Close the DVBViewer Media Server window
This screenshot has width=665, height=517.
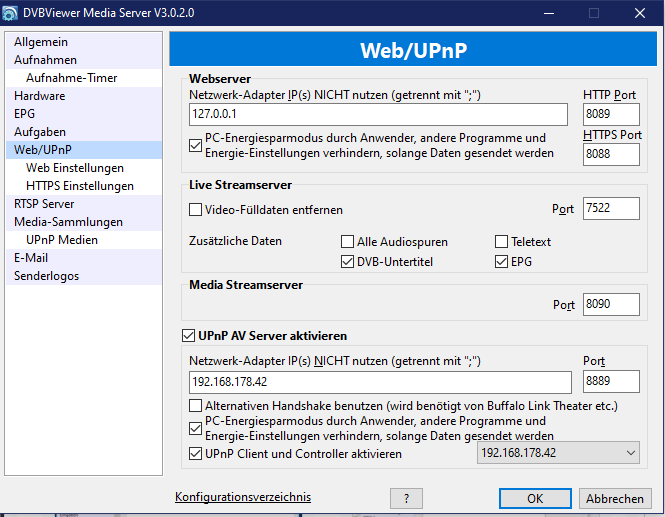point(640,13)
